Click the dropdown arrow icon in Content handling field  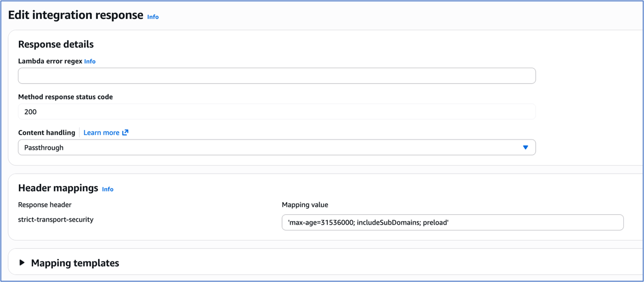pyautogui.click(x=525, y=147)
